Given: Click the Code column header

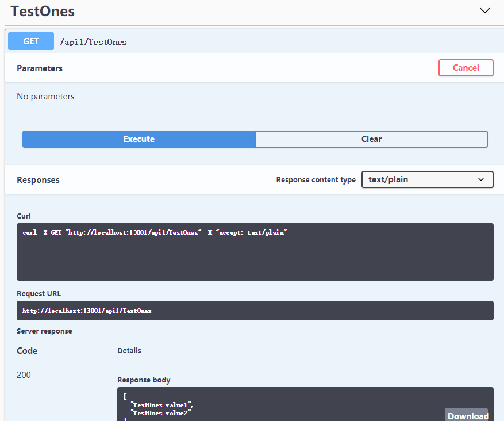Looking at the screenshot, I should pos(27,351).
